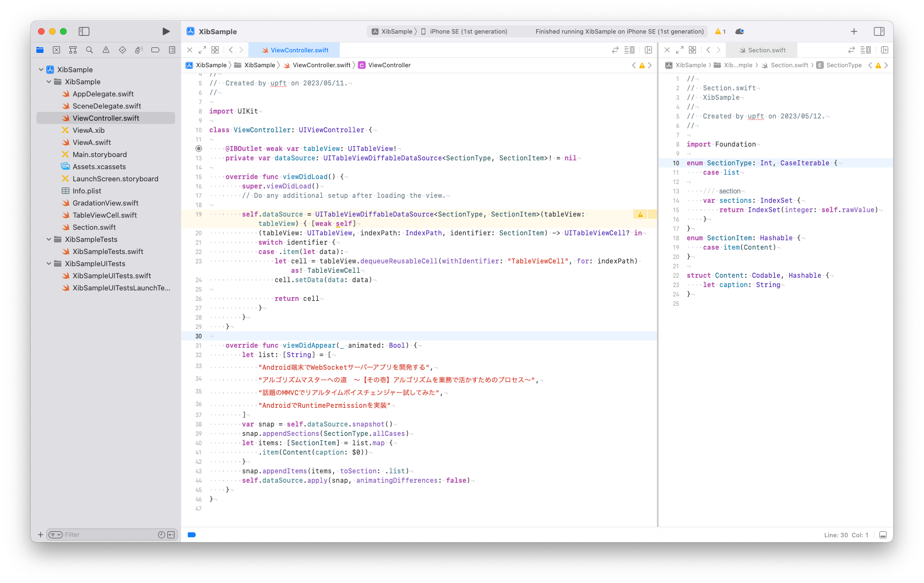The width and height of the screenshot is (924, 583).
Task: Open the Test navigator diamond icon
Action: click(122, 50)
